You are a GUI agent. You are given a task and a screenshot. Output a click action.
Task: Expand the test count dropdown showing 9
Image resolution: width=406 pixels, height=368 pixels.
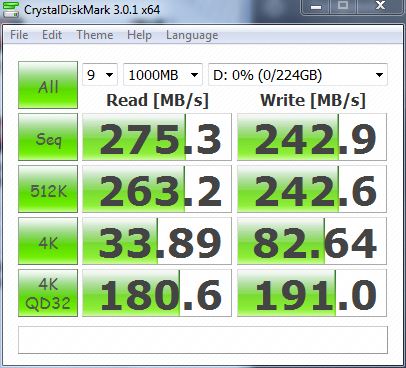[x=100, y=74]
